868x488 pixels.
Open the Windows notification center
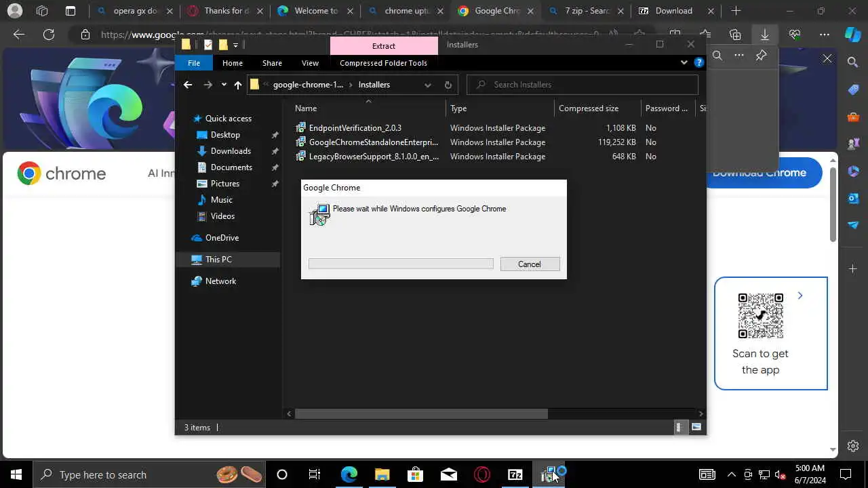pos(846,474)
